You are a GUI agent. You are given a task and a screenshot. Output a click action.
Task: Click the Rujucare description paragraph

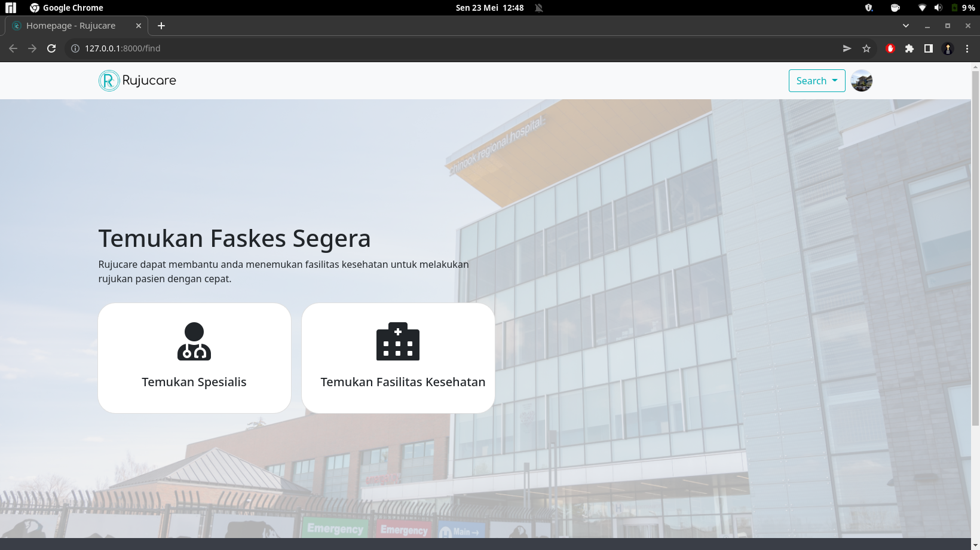284,271
